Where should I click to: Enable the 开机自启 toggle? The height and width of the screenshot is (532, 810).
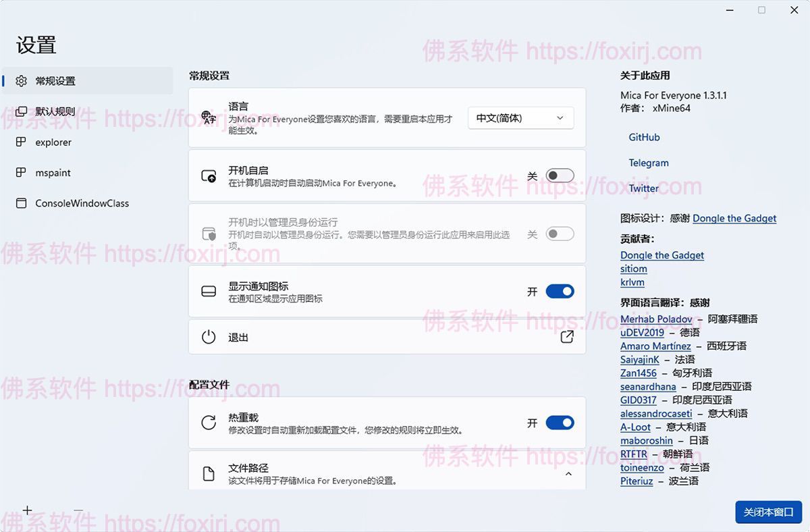(558, 176)
